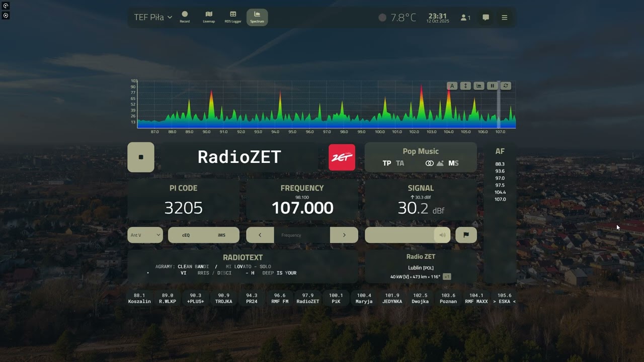Image resolution: width=644 pixels, height=362 pixels.
Task: Click the spectrum vertical-arrows scale button
Action: (465, 86)
